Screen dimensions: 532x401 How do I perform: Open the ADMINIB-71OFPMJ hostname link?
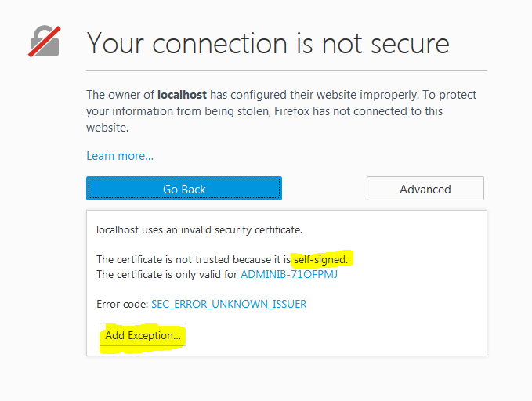(289, 274)
